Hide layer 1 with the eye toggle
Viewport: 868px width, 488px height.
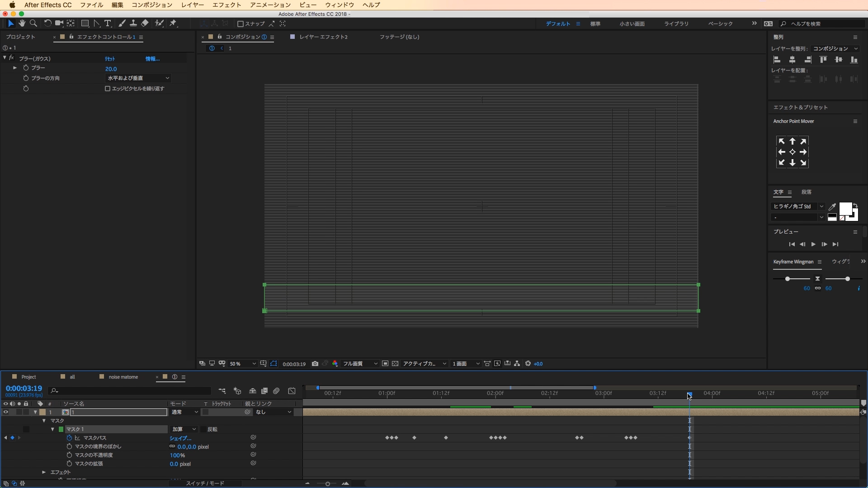[x=6, y=412]
